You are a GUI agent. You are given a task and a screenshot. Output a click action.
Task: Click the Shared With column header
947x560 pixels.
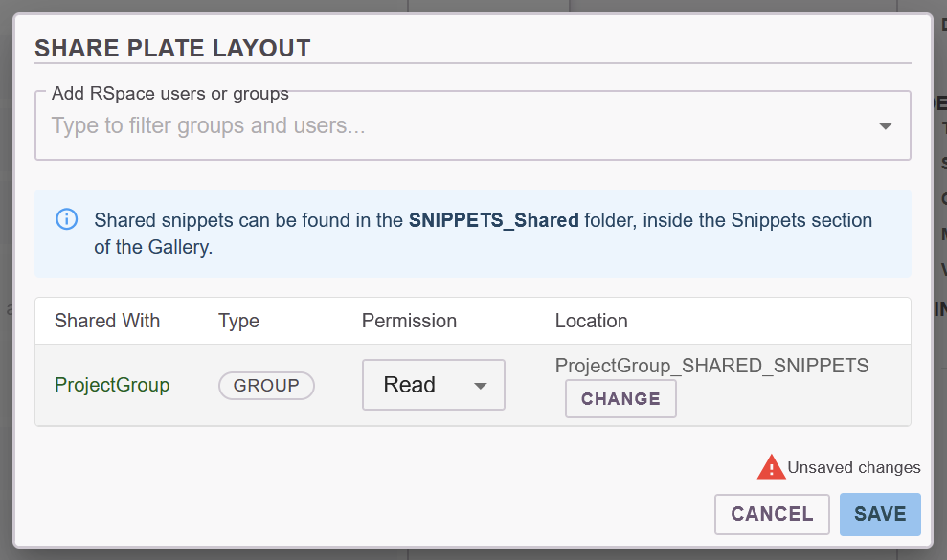click(107, 321)
